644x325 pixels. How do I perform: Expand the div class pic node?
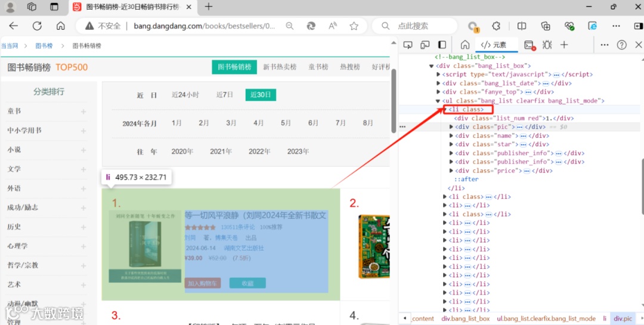451,127
